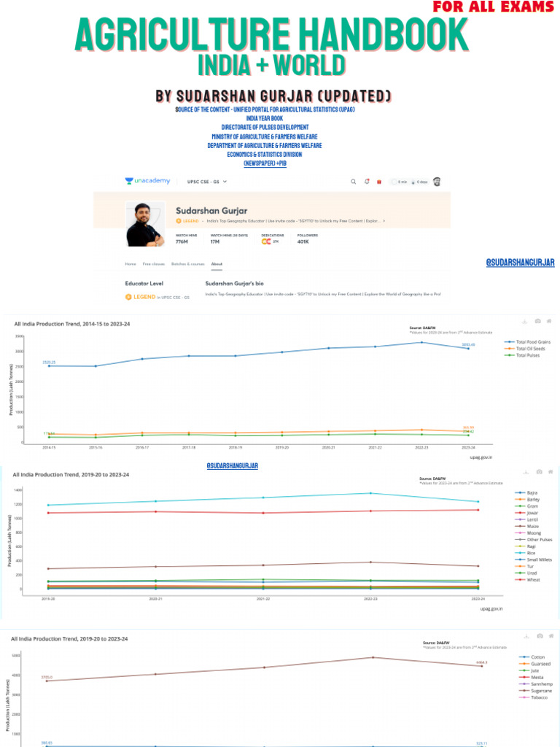Toggle the Wheat legend entry
The height and width of the screenshot is (747, 560).
[528, 580]
